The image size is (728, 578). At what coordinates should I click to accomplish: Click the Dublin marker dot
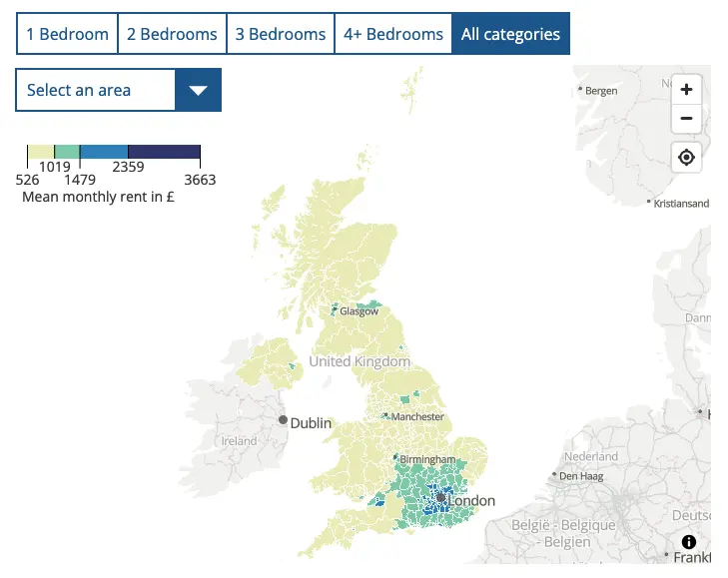[x=283, y=420]
